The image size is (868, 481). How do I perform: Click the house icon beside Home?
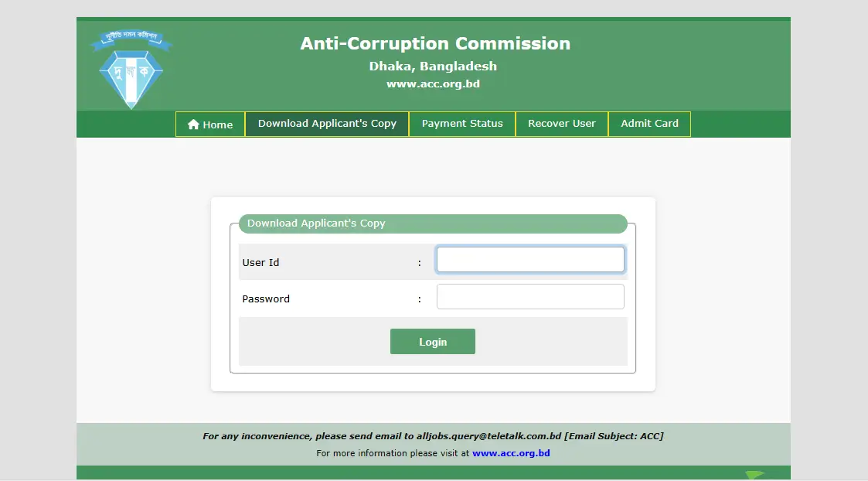193,125
